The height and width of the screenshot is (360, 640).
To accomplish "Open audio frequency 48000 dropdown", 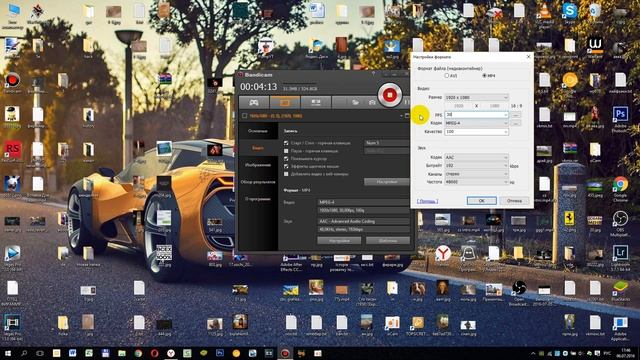I will [476, 182].
